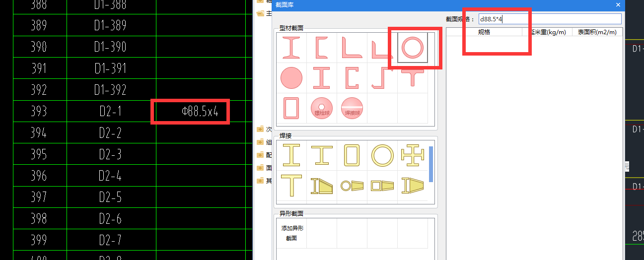The image size is (644, 260).
Task: Click the D2-3 cell
Action: [110, 154]
